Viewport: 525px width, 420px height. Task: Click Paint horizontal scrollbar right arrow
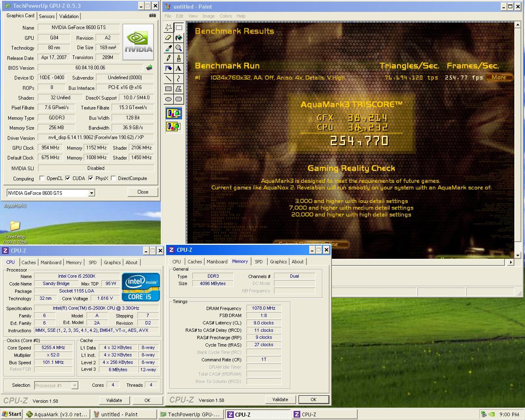[x=511, y=262]
